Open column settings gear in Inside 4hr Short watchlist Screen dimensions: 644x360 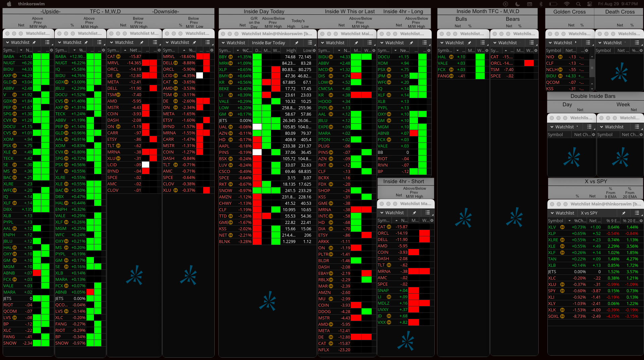(x=432, y=221)
